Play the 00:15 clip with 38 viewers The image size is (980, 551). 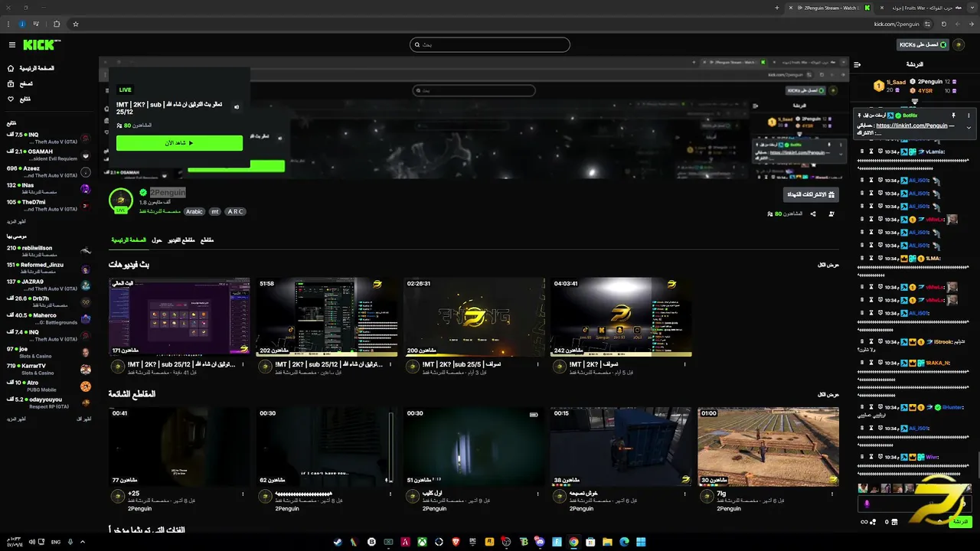(621, 447)
